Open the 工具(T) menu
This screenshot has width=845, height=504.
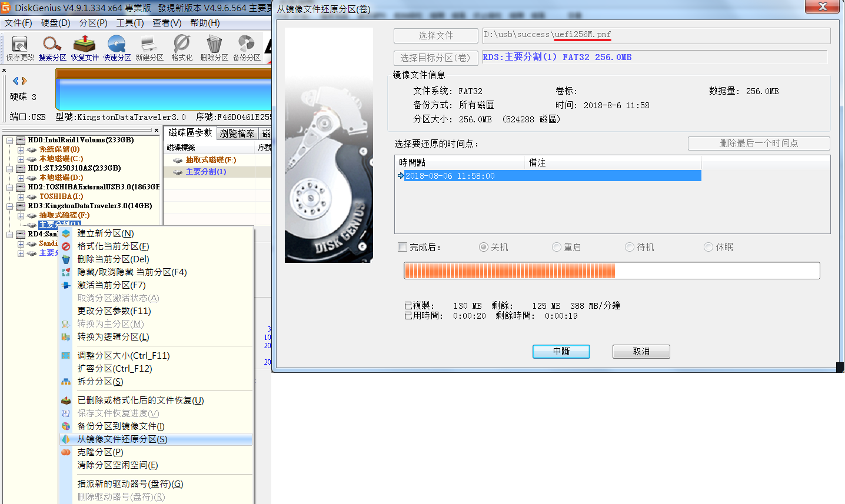point(129,23)
